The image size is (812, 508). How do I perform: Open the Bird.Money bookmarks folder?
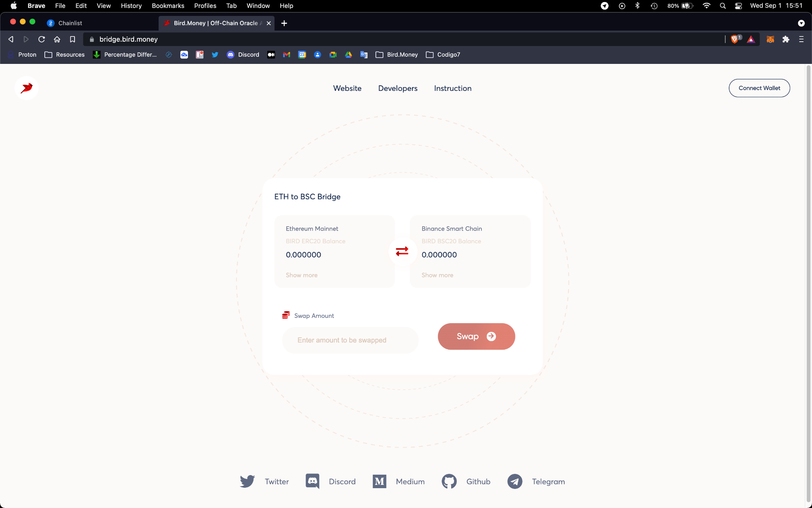[396, 55]
